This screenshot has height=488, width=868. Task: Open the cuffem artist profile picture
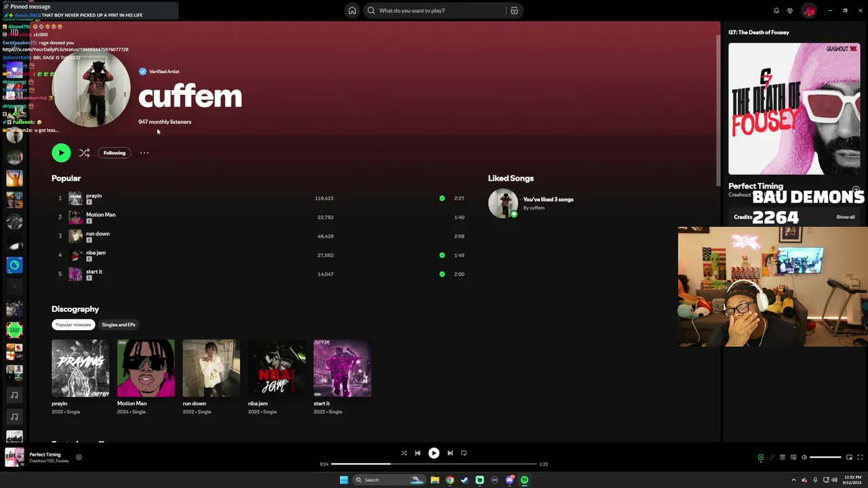[91, 89]
